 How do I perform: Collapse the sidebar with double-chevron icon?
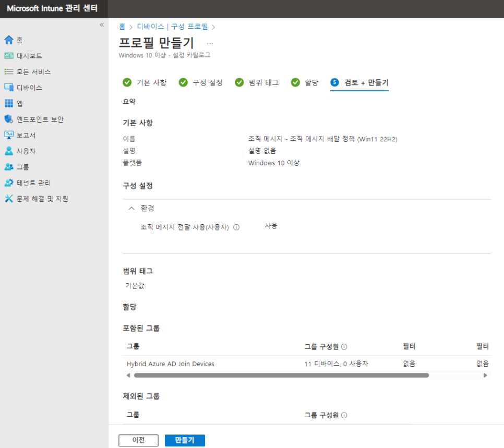coord(102,25)
